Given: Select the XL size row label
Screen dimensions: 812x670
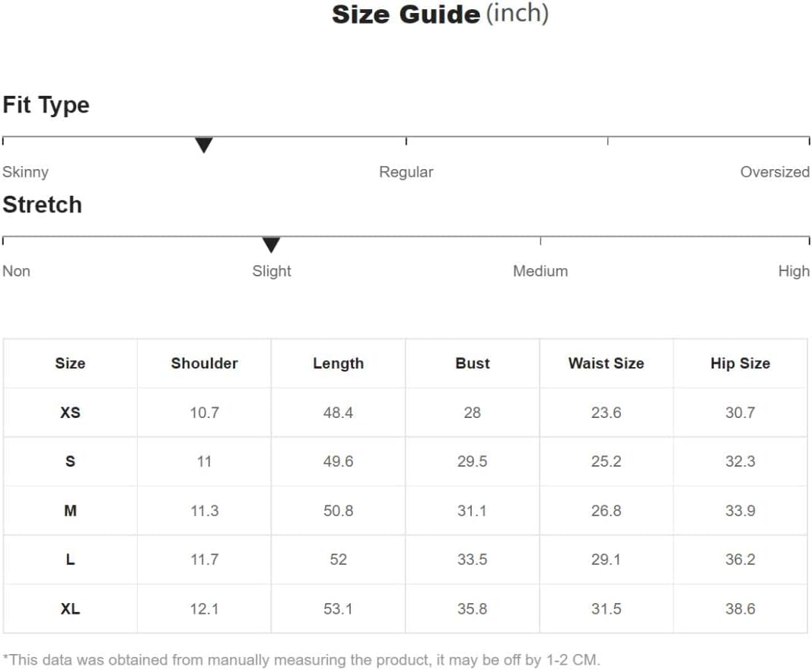Looking at the screenshot, I should click(x=70, y=609).
